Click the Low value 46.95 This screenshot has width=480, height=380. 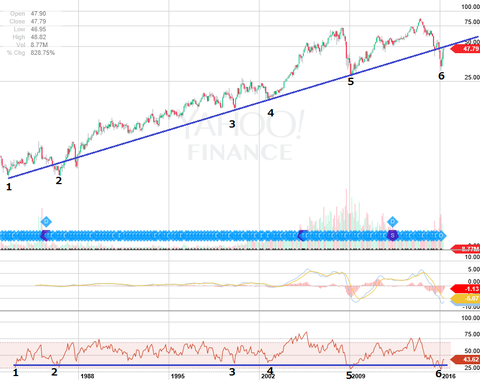click(x=38, y=29)
